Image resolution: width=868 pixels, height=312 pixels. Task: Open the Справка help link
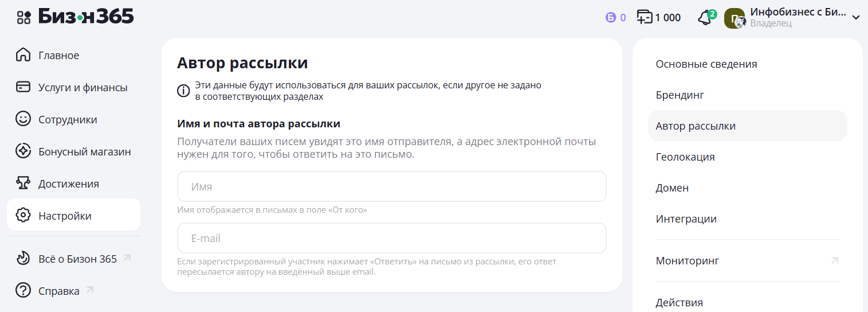click(59, 291)
